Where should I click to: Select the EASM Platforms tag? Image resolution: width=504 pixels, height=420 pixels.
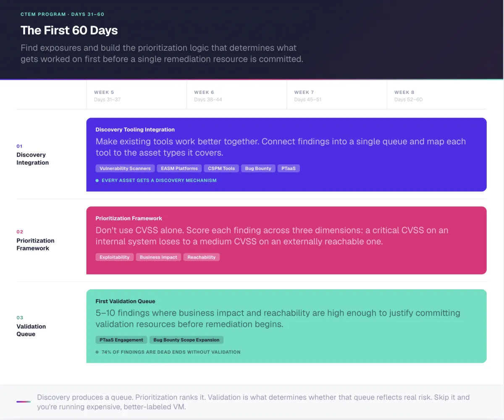179,168
